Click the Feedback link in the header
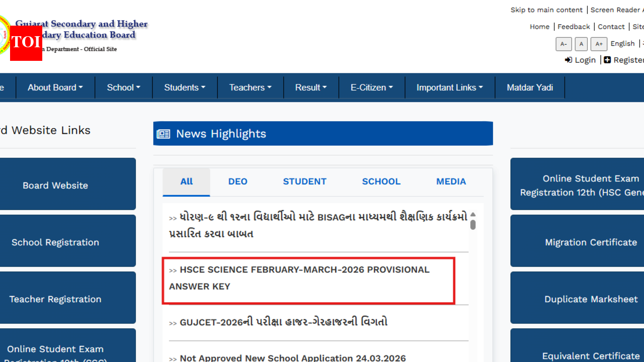Viewport: 644px width, 362px height. coord(574,27)
